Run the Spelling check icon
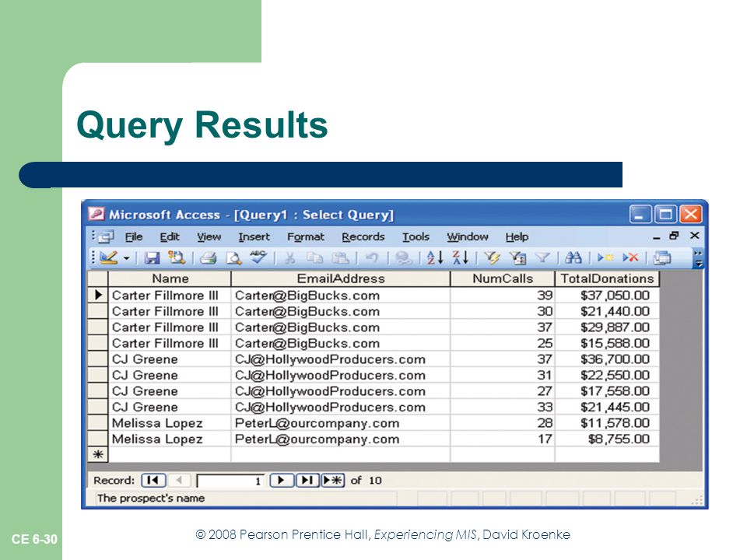 [x=258, y=257]
